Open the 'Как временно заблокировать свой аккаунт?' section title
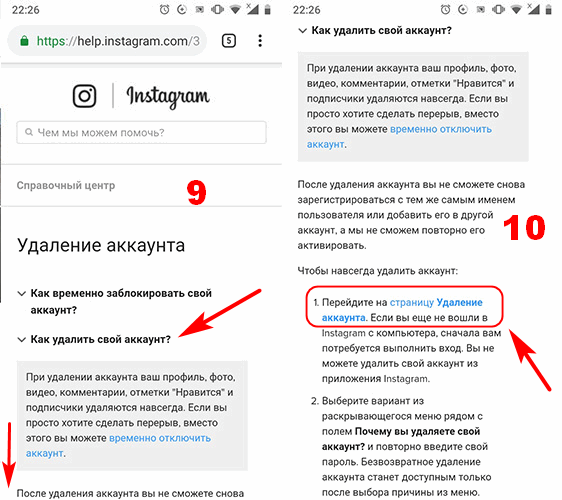The image size is (562, 500). pos(121,301)
